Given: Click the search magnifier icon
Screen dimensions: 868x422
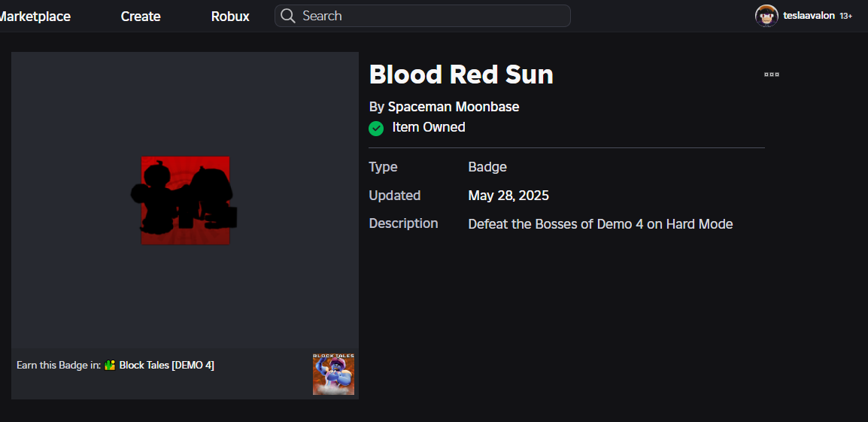Looking at the screenshot, I should point(287,16).
